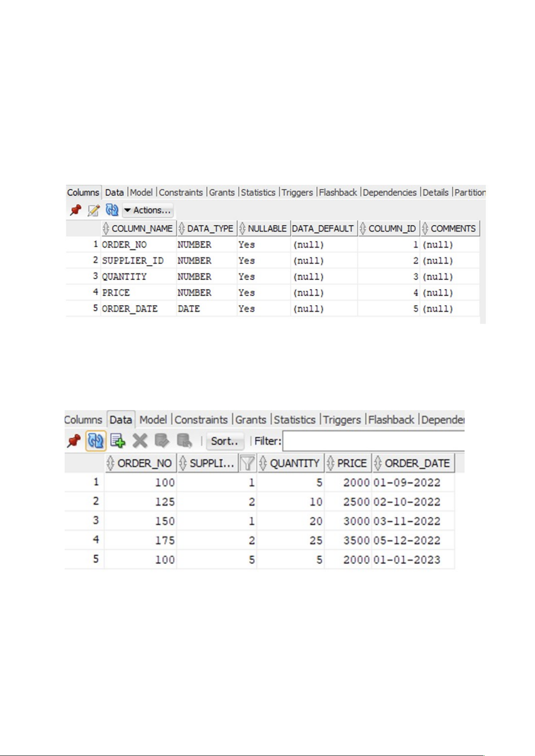This screenshot has height=756, width=535.
Task: Click the Freeze View pin in Columns toolbar
Action: pyautogui.click(x=75, y=210)
